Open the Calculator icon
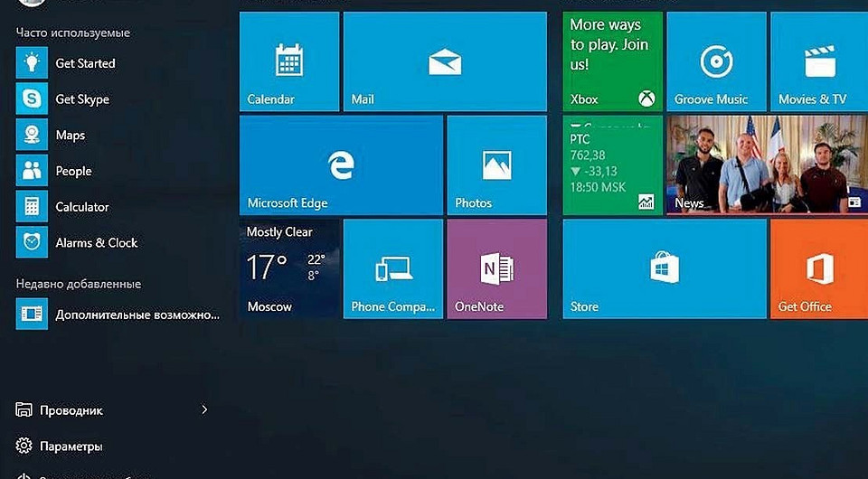This screenshot has width=868, height=479. point(32,207)
